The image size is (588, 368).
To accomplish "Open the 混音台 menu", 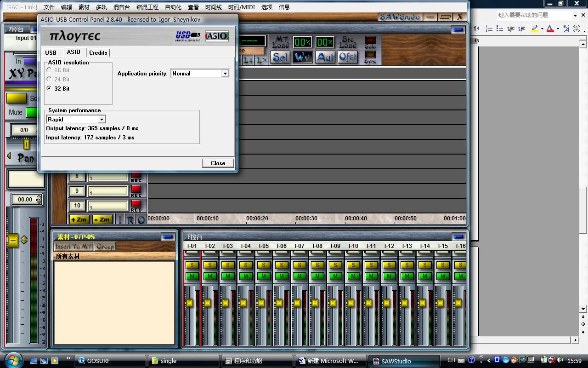I will [122, 7].
